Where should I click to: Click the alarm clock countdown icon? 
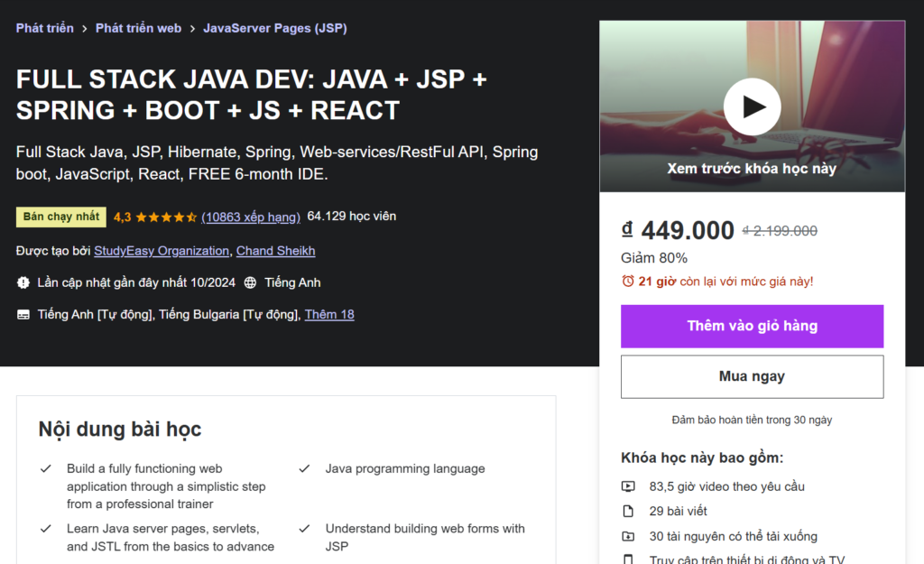tap(628, 282)
